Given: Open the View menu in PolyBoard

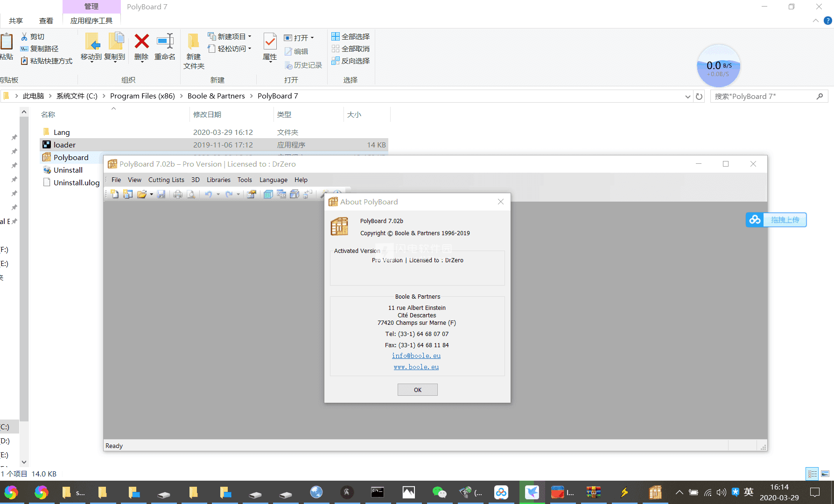Looking at the screenshot, I should [x=134, y=180].
